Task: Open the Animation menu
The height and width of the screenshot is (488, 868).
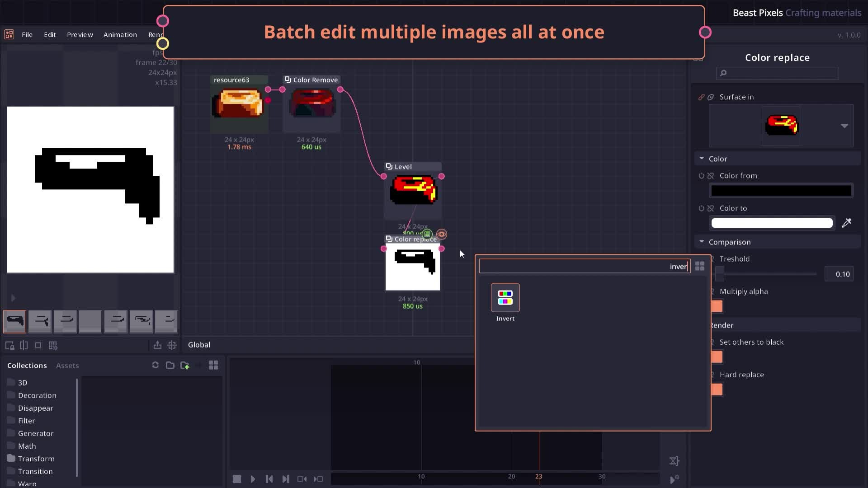Action: pyautogui.click(x=120, y=35)
